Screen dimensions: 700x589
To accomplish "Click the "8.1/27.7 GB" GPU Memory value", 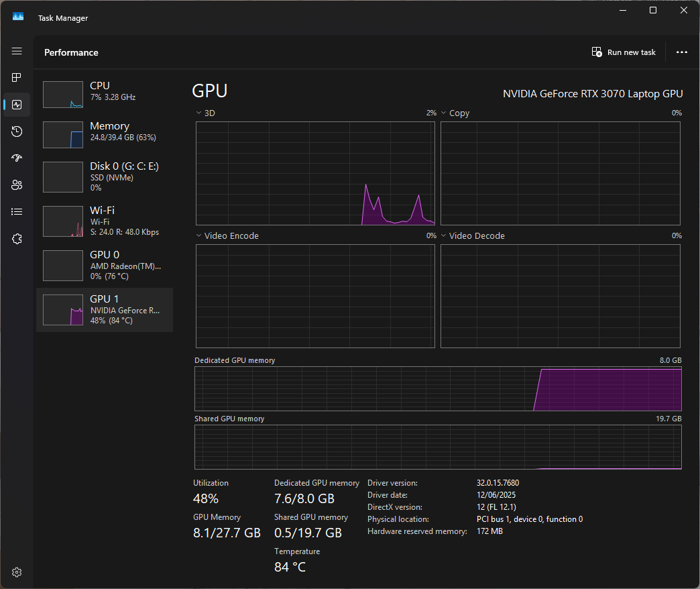I will pos(227,533).
